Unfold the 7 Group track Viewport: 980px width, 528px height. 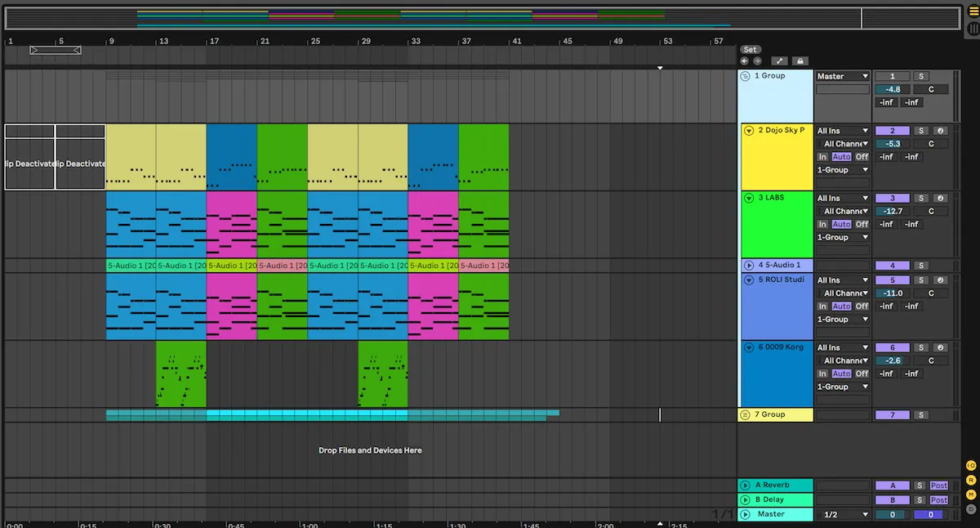point(745,415)
